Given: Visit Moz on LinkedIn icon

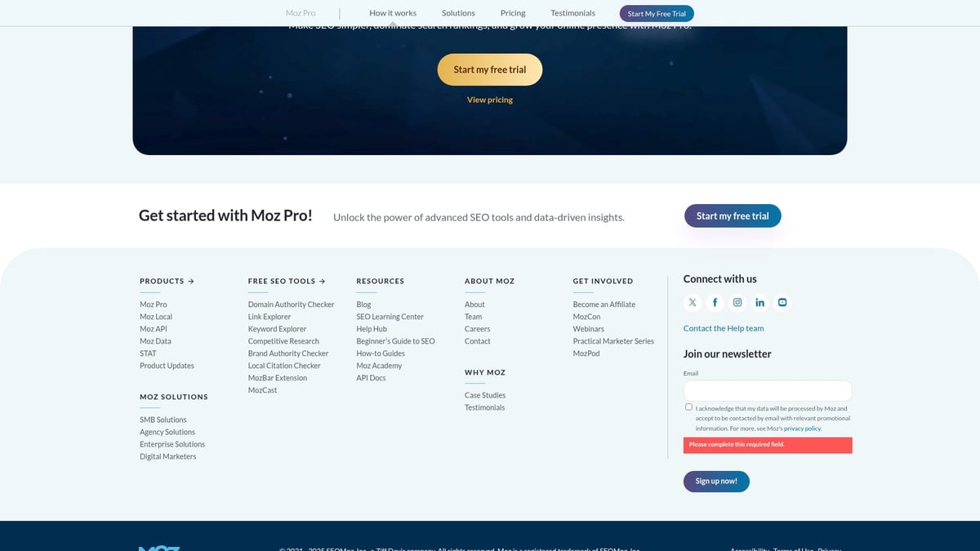Looking at the screenshot, I should tap(759, 303).
